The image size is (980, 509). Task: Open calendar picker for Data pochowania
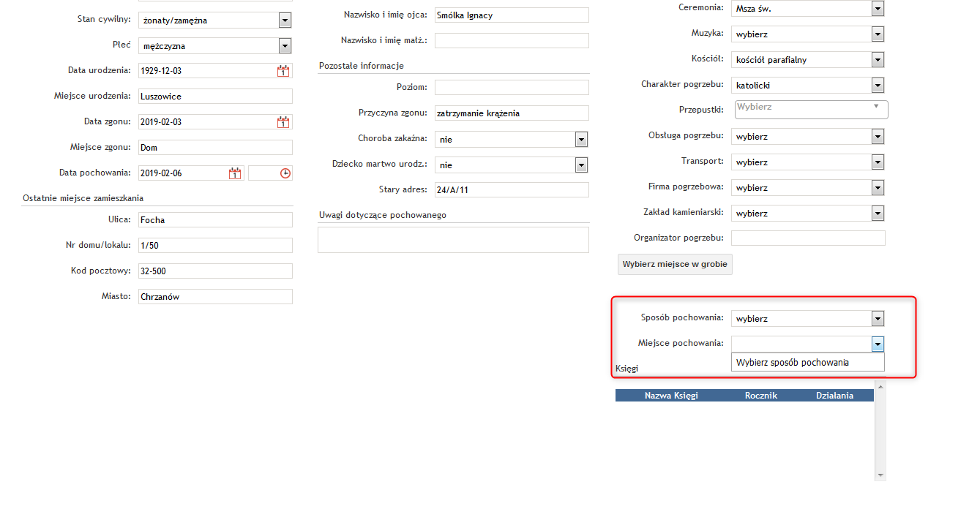pos(235,173)
